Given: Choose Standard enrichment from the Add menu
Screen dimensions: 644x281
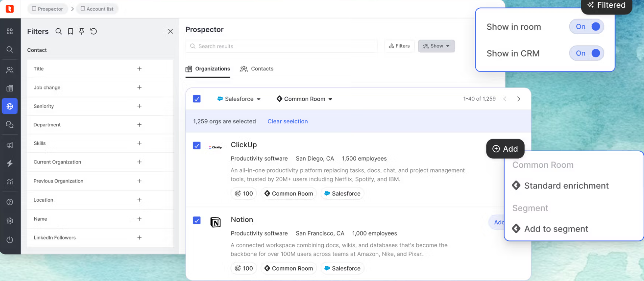Looking at the screenshot, I should pos(560,186).
